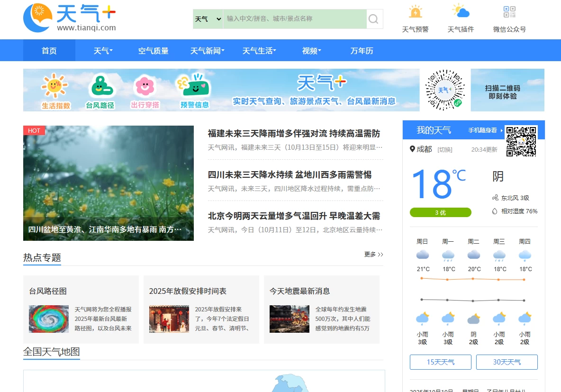Click the city search input field

coord(294,19)
